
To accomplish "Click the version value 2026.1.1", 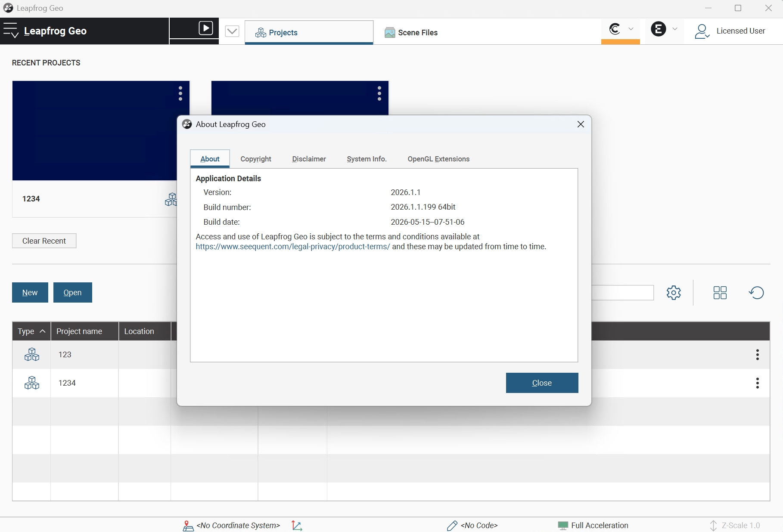I will click(405, 192).
